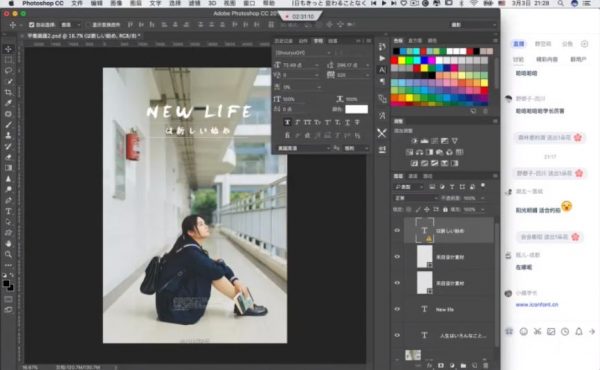Add a layer mask from Layers footer
600x370 pixels.
tap(441, 365)
